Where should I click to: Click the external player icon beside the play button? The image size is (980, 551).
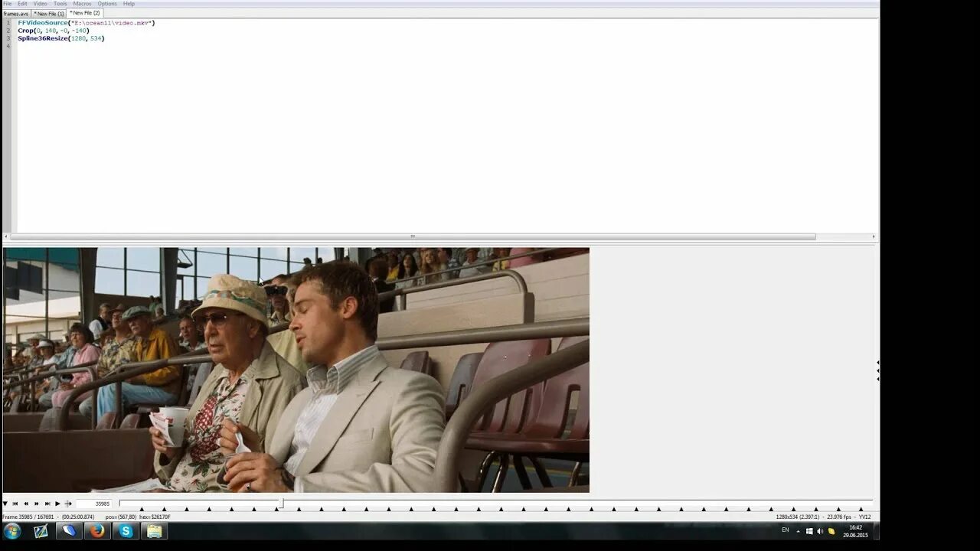coord(68,504)
